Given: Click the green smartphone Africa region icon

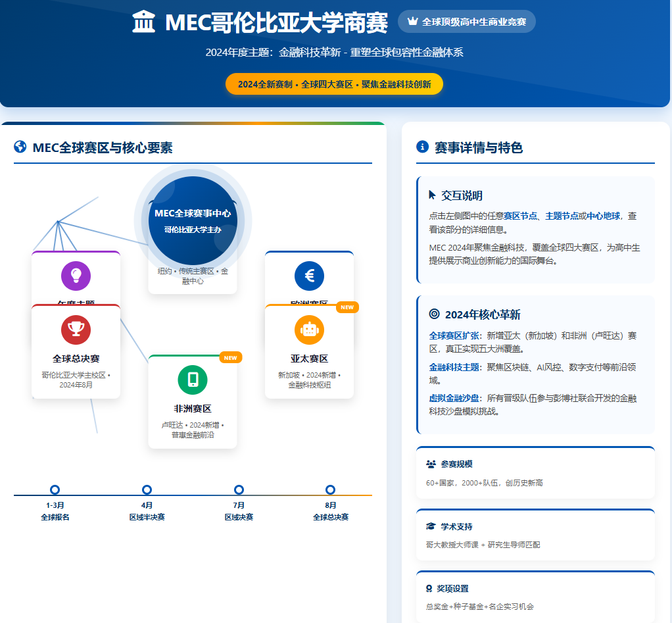Looking at the screenshot, I should click(x=193, y=380).
